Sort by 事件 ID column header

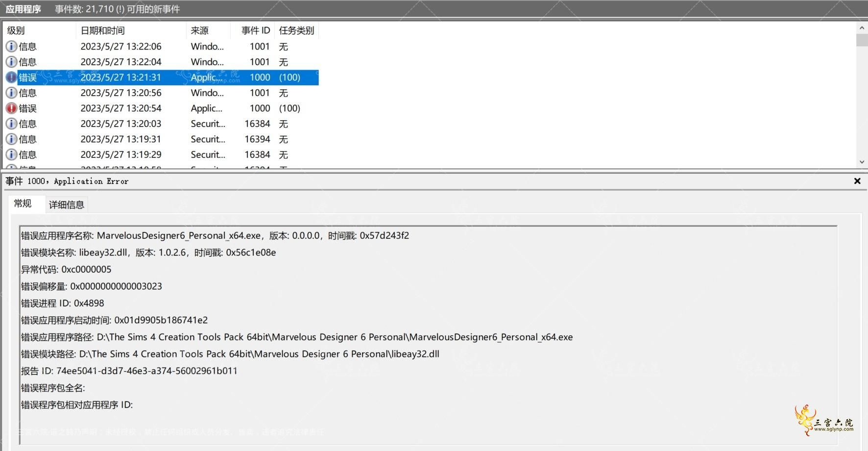point(252,30)
